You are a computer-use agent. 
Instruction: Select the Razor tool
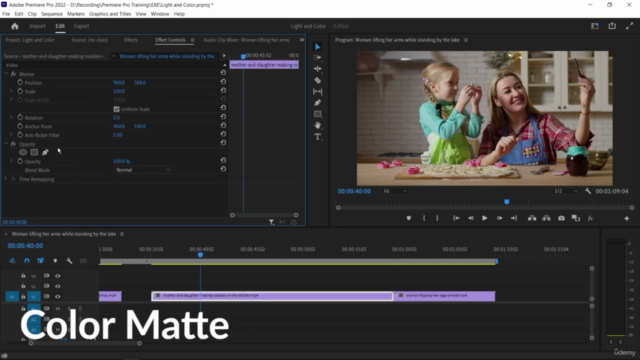click(318, 80)
